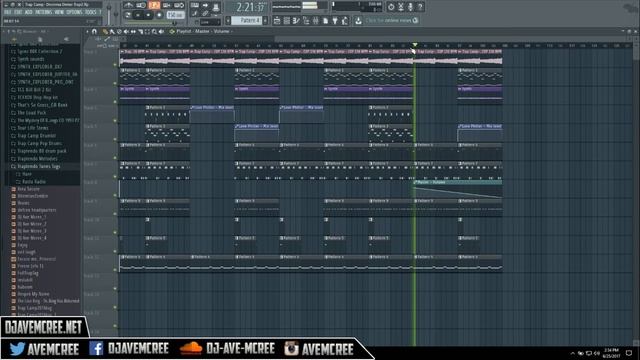Image resolution: width=640 pixels, height=360 pixels.
Task: Open the TOOLS menu
Action: 91,13
